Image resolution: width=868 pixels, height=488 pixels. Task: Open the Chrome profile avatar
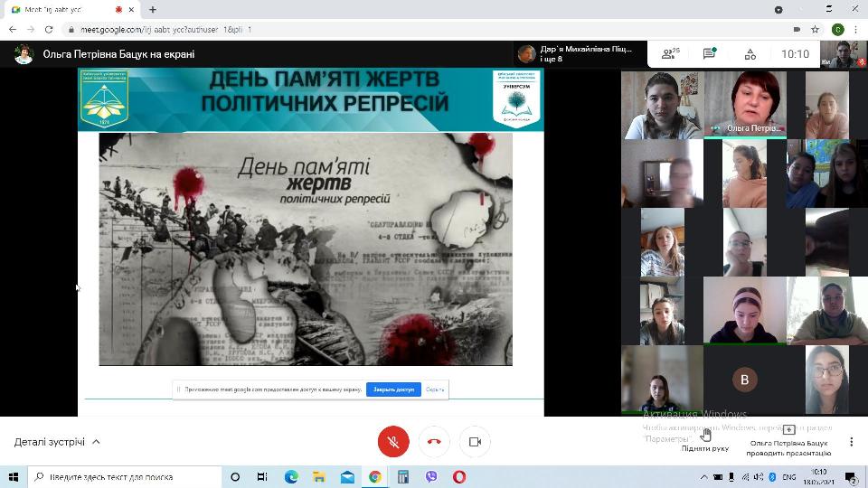coord(837,29)
